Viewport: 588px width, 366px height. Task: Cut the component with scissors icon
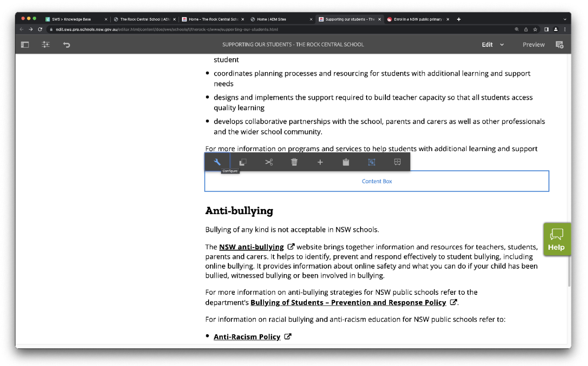[x=269, y=162]
